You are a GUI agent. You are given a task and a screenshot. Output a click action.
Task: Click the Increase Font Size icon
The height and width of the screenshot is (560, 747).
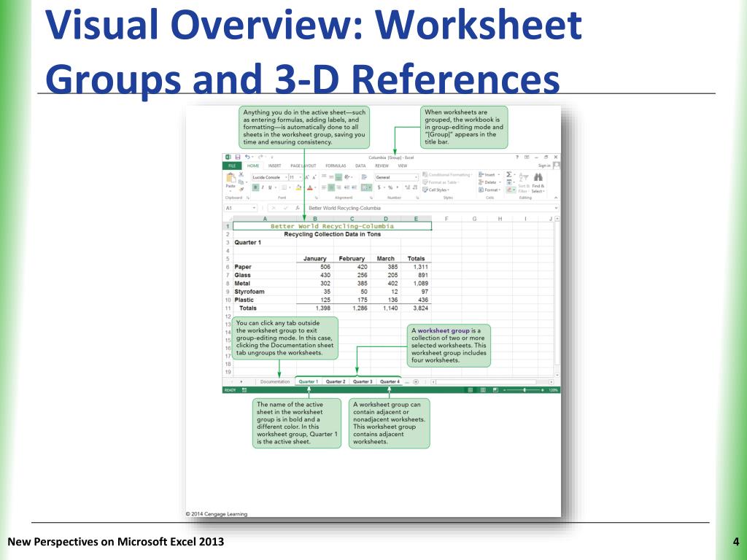point(307,177)
